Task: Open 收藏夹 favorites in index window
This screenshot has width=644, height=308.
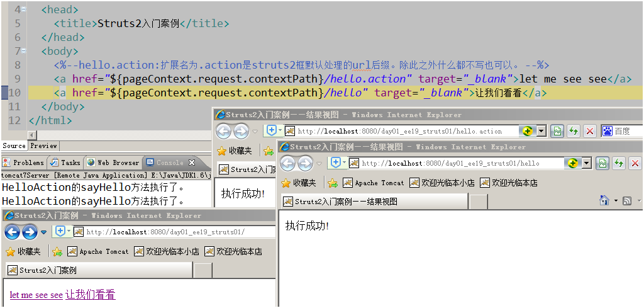Action: pyautogui.click(x=23, y=251)
